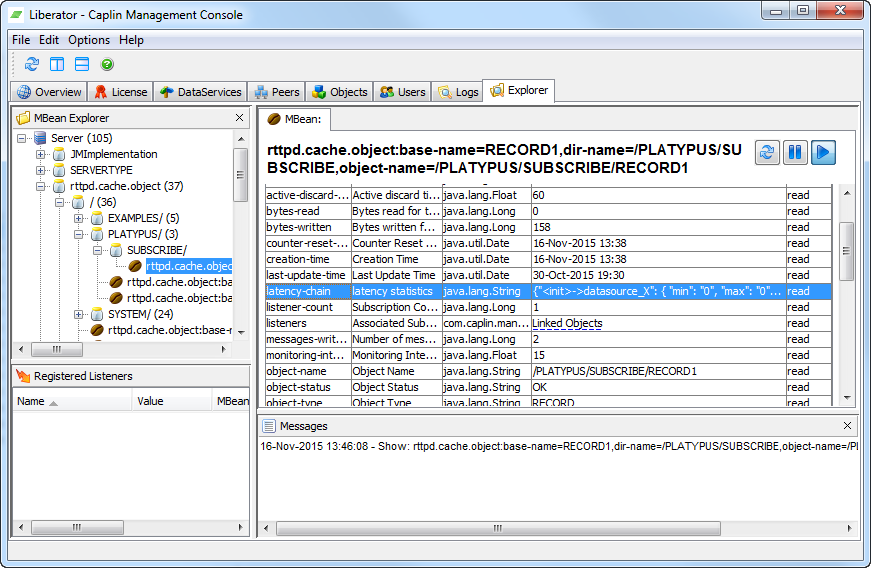Select the object-status attribute cell

click(308, 387)
